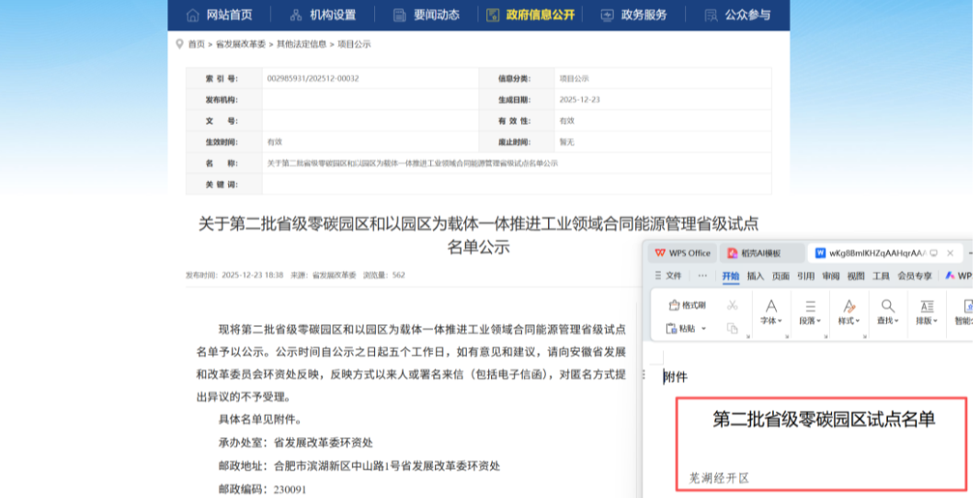The height and width of the screenshot is (498, 980).
Task: Click the 其他法定信息 breadcrumb link
Action: coord(302,44)
